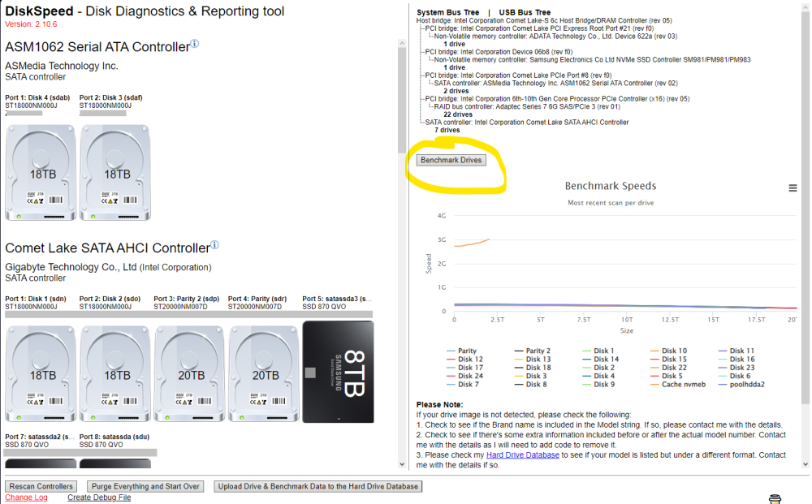Click the Benchmark Drives button
The width and height of the screenshot is (812, 504).
coord(451,161)
